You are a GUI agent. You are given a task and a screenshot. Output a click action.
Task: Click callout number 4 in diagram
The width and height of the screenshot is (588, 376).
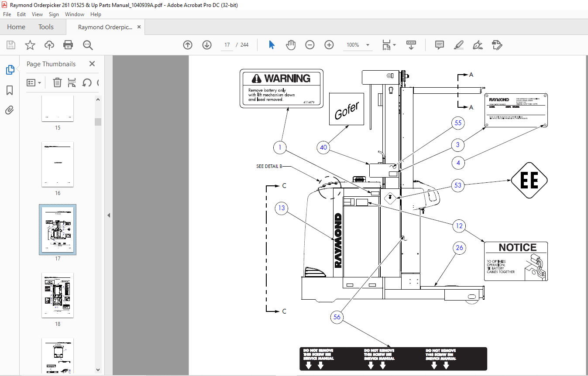(x=458, y=163)
